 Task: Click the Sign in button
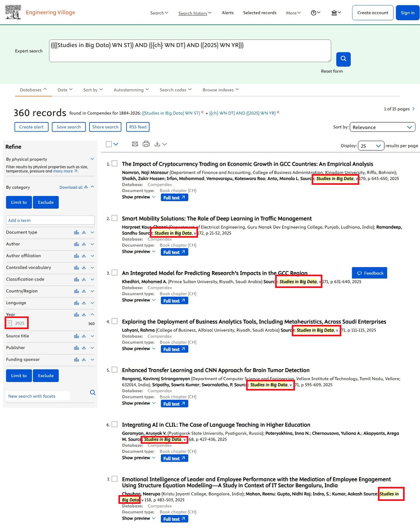click(x=408, y=13)
